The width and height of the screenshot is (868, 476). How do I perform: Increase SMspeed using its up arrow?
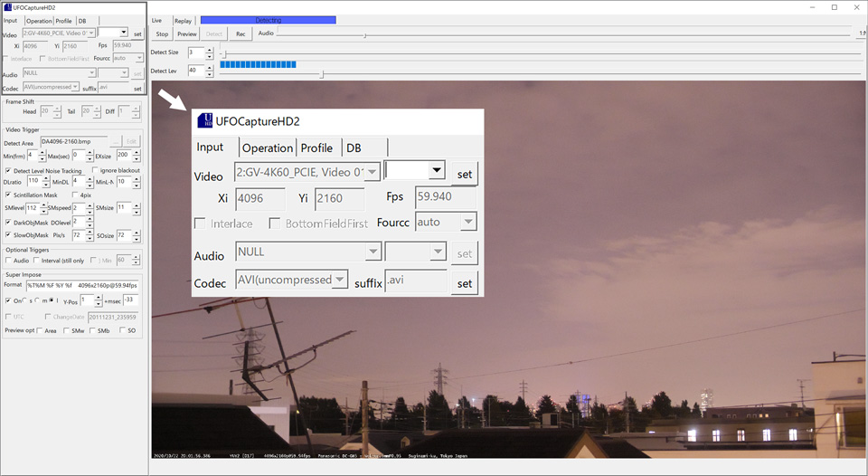coord(90,205)
